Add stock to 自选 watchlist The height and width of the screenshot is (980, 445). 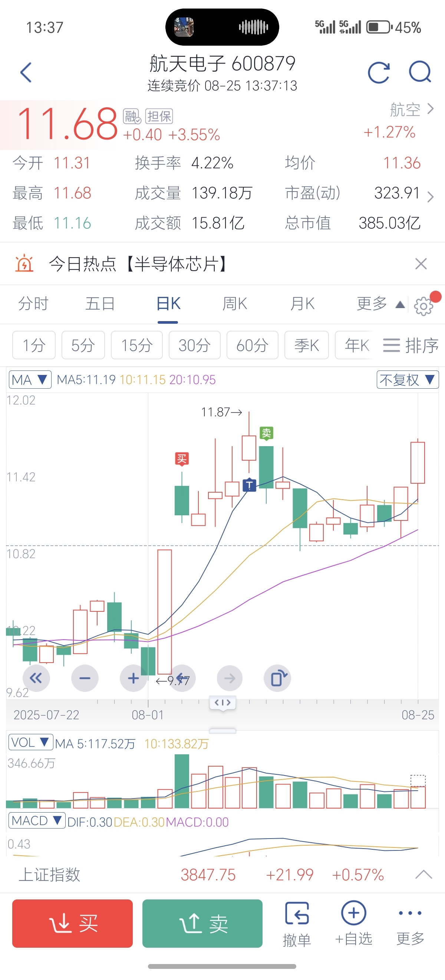pos(354,924)
